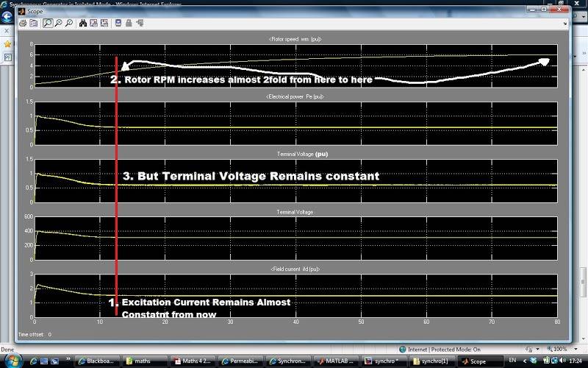The image size is (588, 368).
Task: Click the Autoscale binoculars icon
Action: click(x=83, y=24)
